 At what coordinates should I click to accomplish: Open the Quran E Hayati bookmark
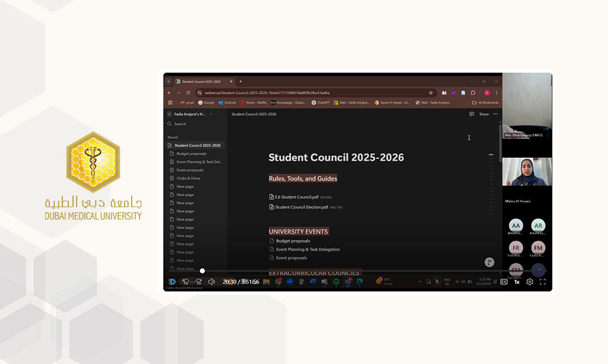point(392,103)
